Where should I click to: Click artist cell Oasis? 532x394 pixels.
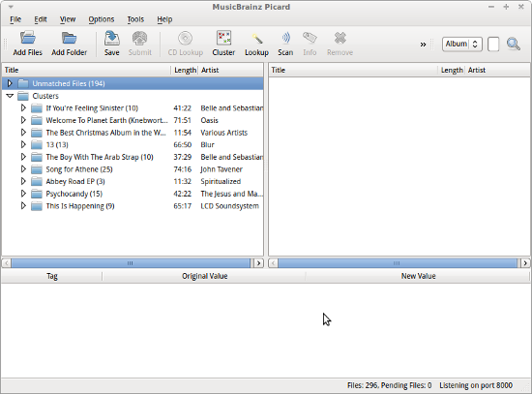pyautogui.click(x=209, y=120)
